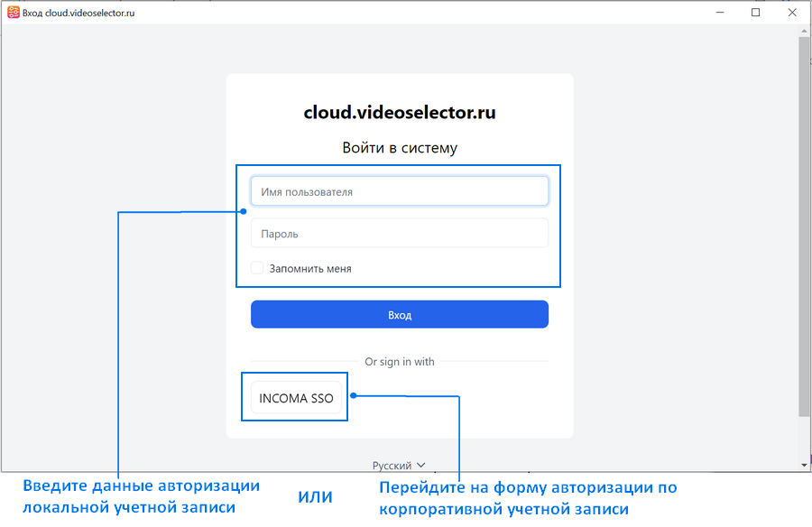Click the vertical scrollbar thumb
812x527 pixels.
point(804,227)
